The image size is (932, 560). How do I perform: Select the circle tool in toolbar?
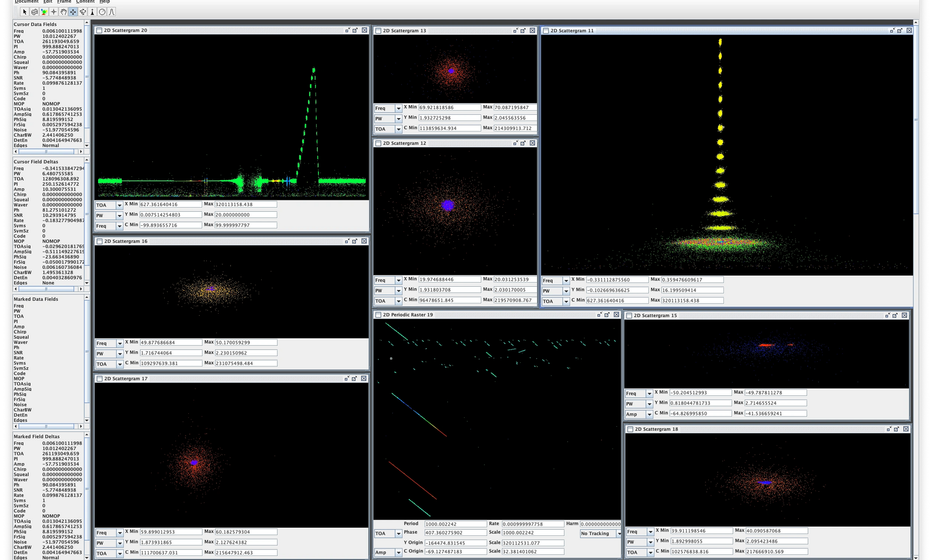[x=102, y=12]
